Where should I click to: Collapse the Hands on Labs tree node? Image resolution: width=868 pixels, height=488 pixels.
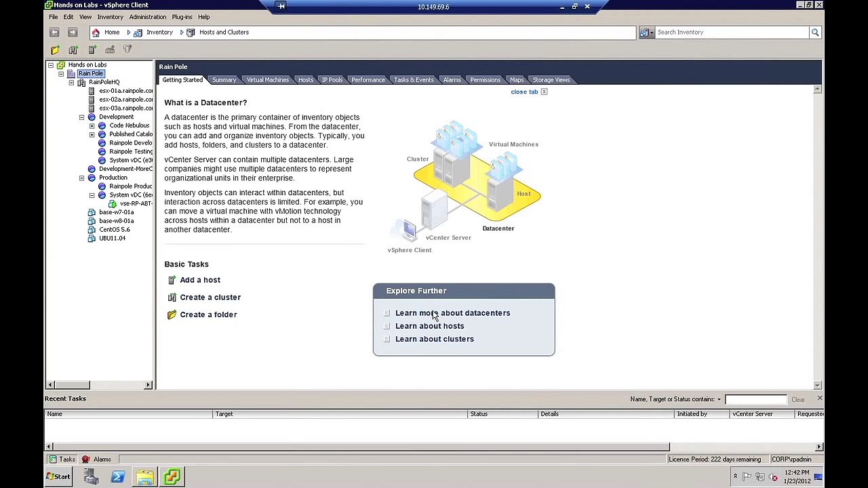pos(50,65)
